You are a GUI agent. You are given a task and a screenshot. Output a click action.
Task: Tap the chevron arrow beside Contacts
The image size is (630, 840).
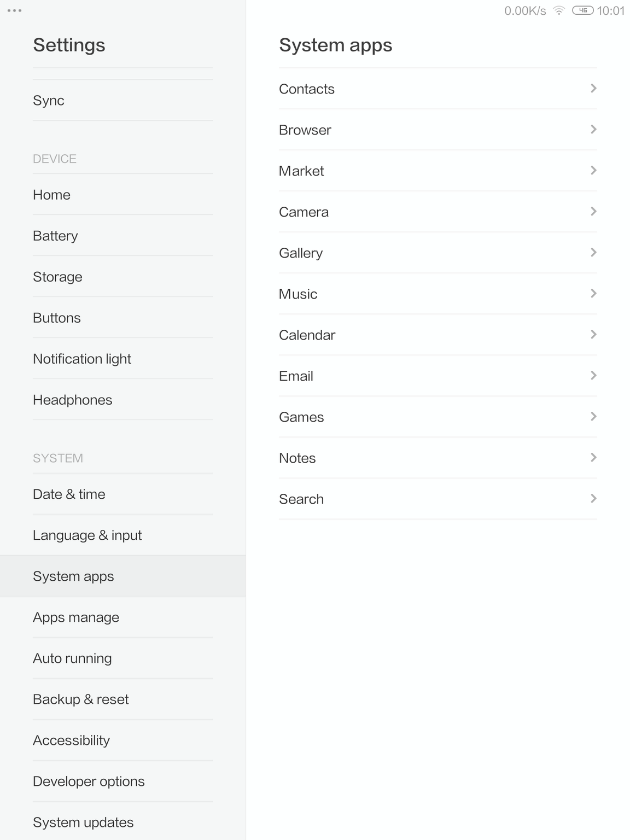(593, 89)
